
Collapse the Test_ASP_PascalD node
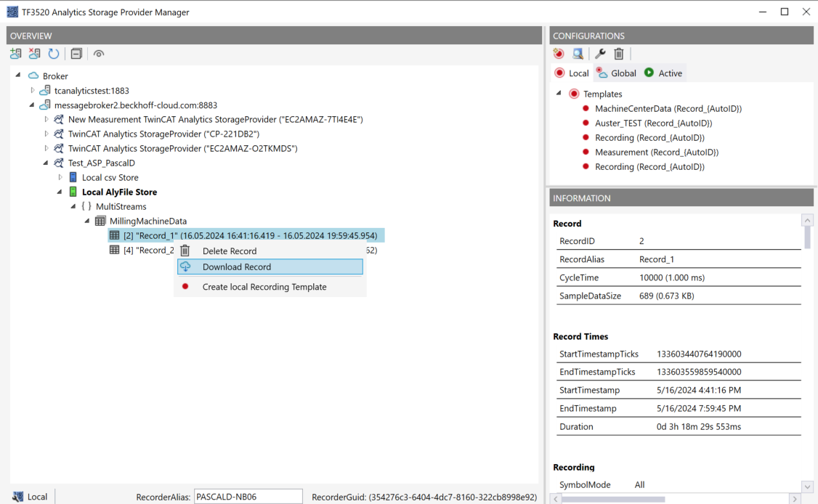coord(46,163)
